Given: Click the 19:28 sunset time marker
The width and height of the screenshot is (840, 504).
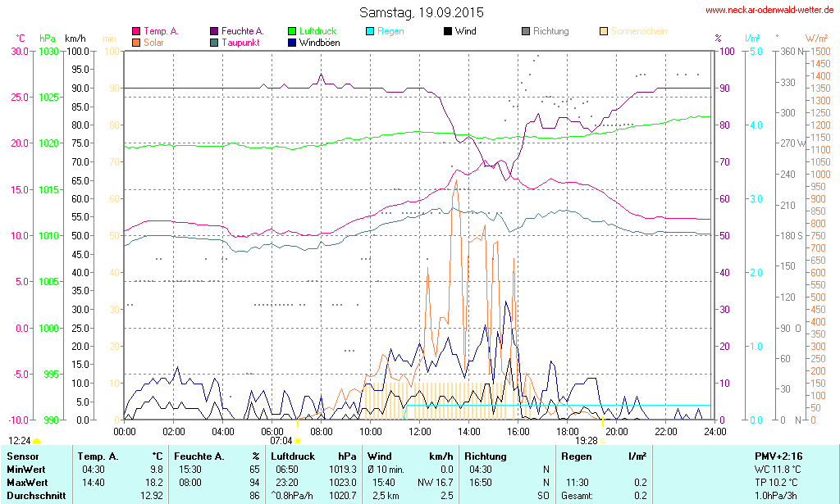Looking at the screenshot, I should click(586, 440).
